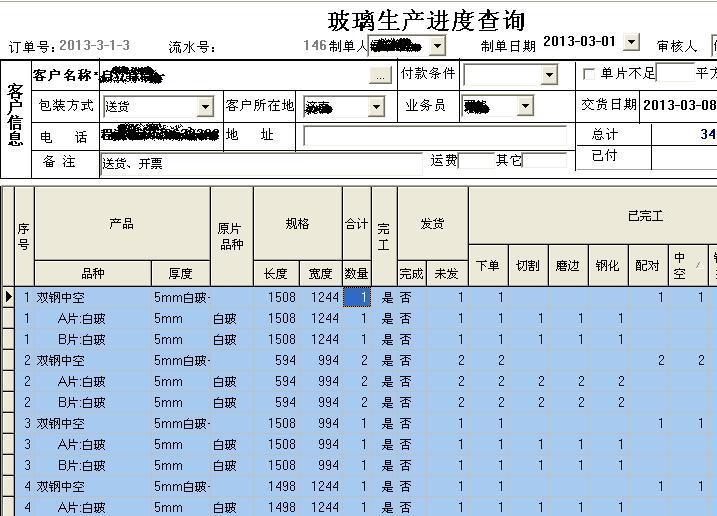Open the 付款条件 dropdown
Image resolution: width=717 pixels, height=516 pixels.
click(548, 75)
